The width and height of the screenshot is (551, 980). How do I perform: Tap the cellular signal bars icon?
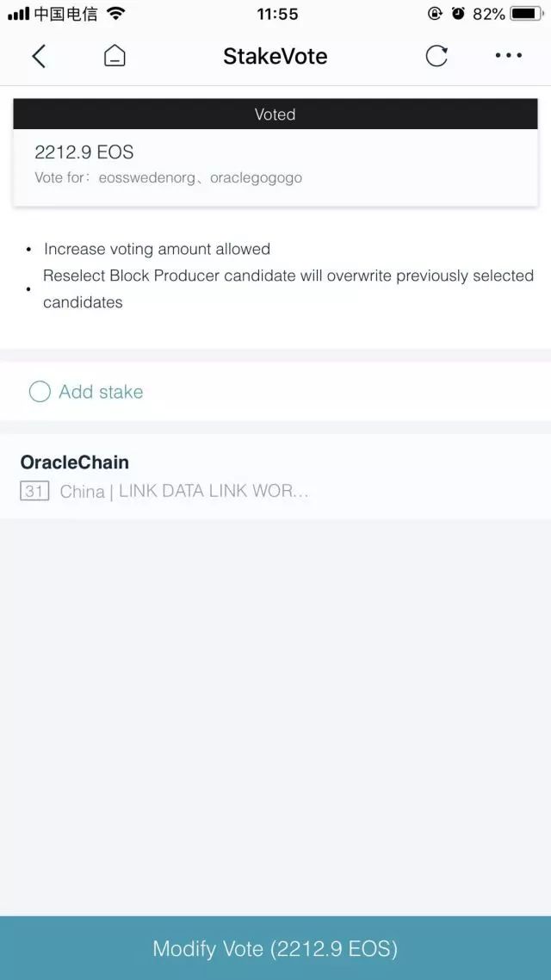[19, 14]
